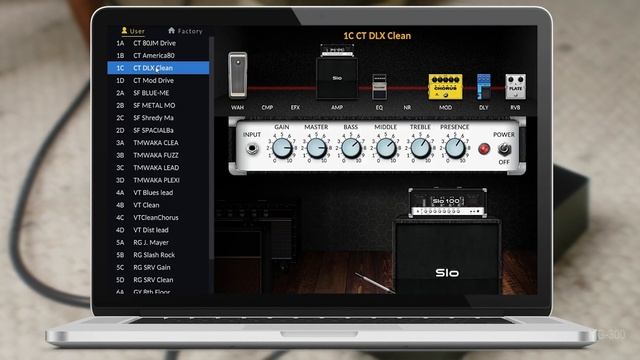
Task: Click the MIDDLE knob
Action: click(x=386, y=148)
